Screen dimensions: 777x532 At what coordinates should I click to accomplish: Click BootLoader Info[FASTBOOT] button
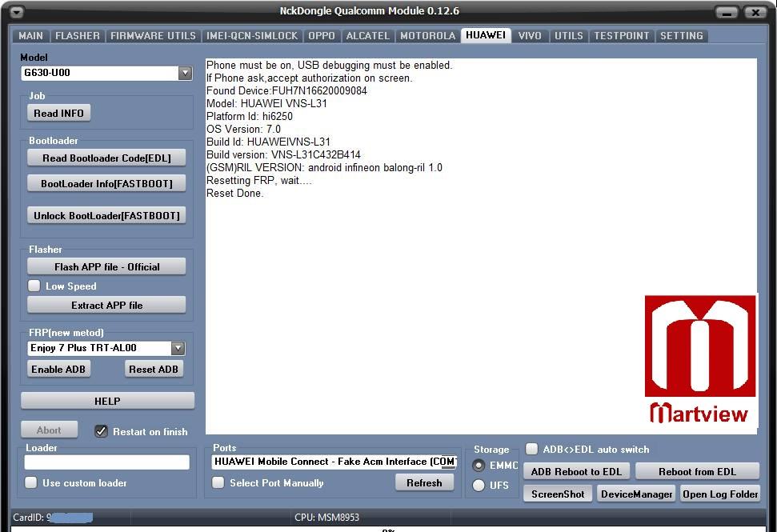tap(106, 184)
